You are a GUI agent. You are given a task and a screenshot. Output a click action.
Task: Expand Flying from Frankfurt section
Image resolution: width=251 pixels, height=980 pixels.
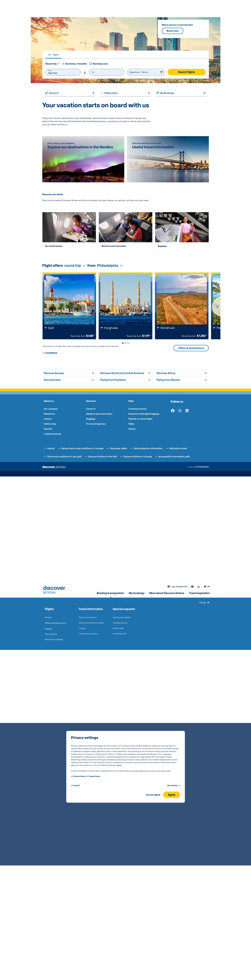(125, 380)
